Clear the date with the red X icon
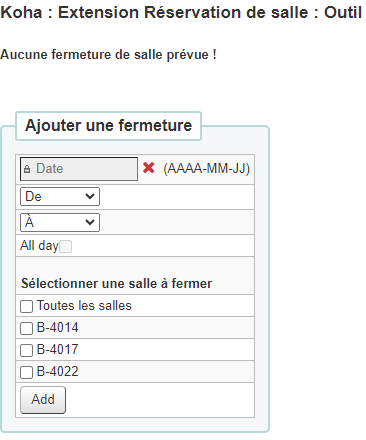Viewport: 366px width, 440px height. 148,168
